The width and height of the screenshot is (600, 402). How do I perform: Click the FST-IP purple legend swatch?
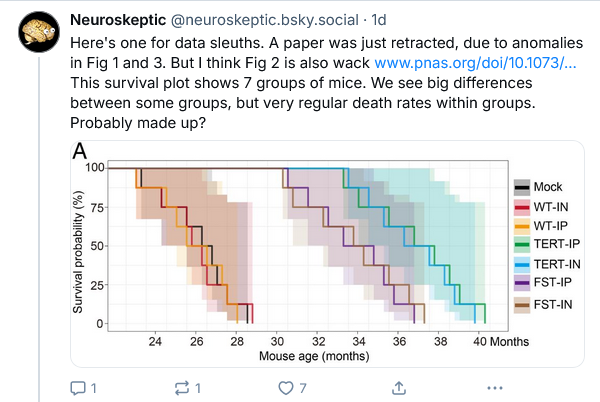(x=521, y=284)
